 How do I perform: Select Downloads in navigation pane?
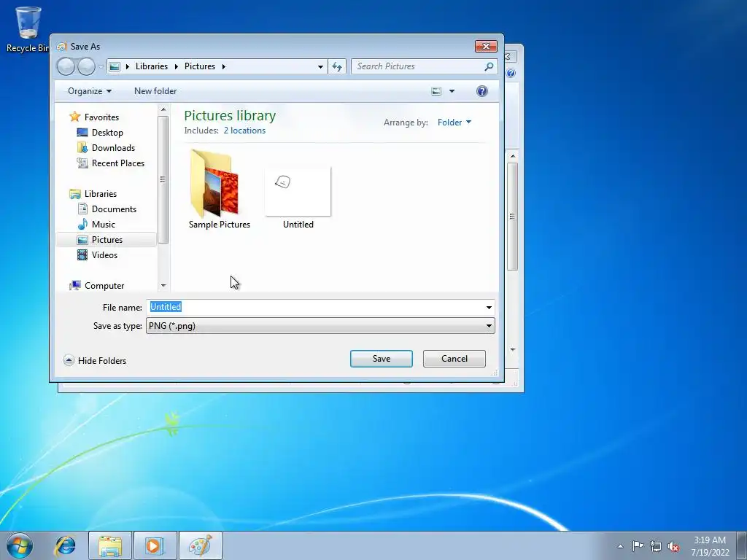[113, 147]
